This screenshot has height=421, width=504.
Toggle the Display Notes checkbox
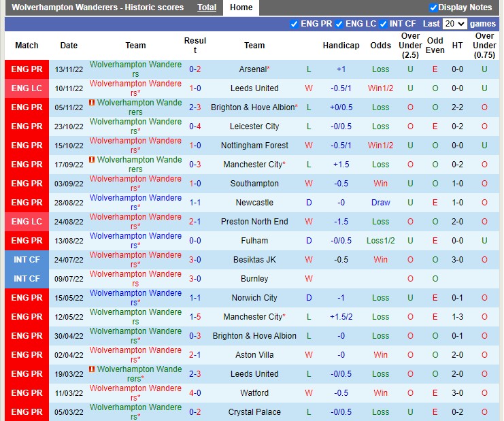433,7
